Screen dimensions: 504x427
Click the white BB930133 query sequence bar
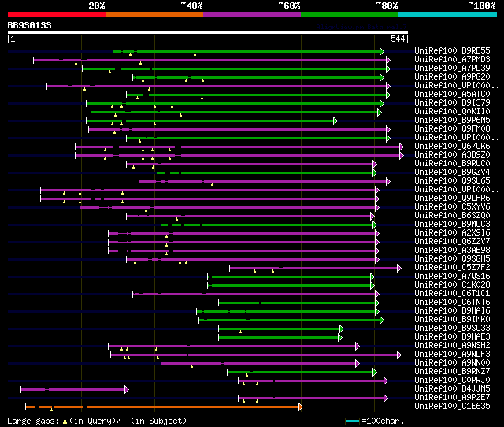(208, 32)
